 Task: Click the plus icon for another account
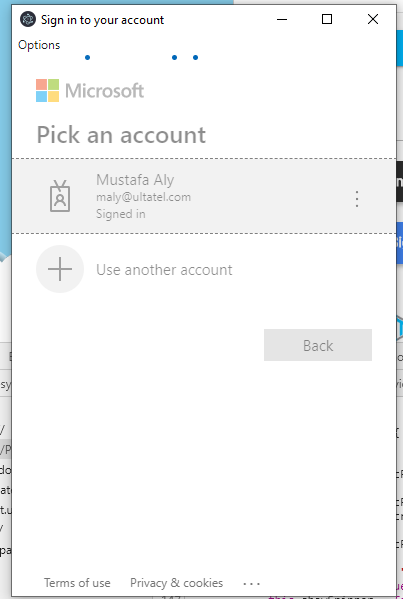60,269
